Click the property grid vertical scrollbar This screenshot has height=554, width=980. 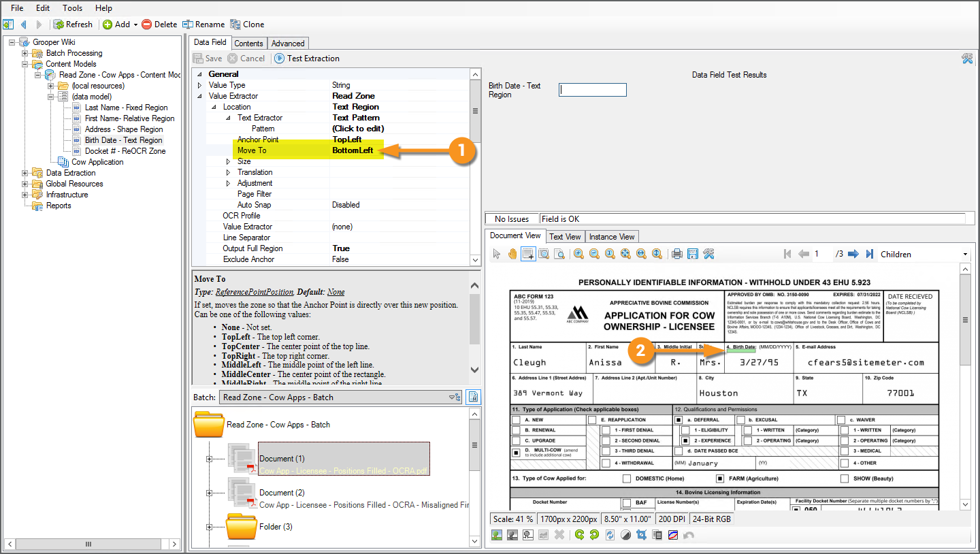475,112
